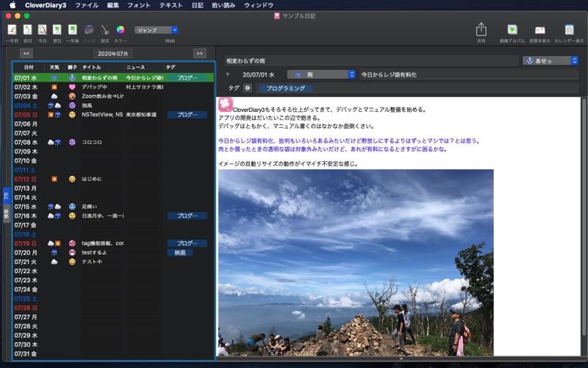588x368 pixels.
Task: Select the 07/16 木 entry row
Action: (x=114, y=216)
